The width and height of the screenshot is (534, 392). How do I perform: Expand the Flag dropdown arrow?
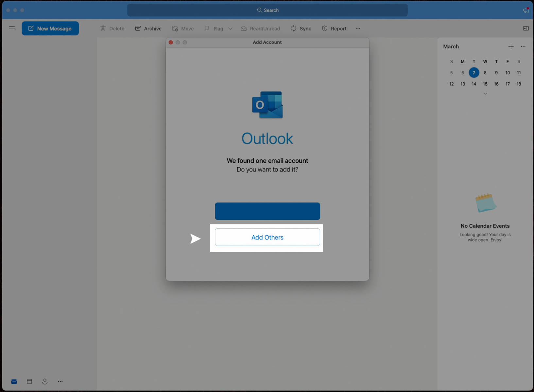(x=230, y=29)
